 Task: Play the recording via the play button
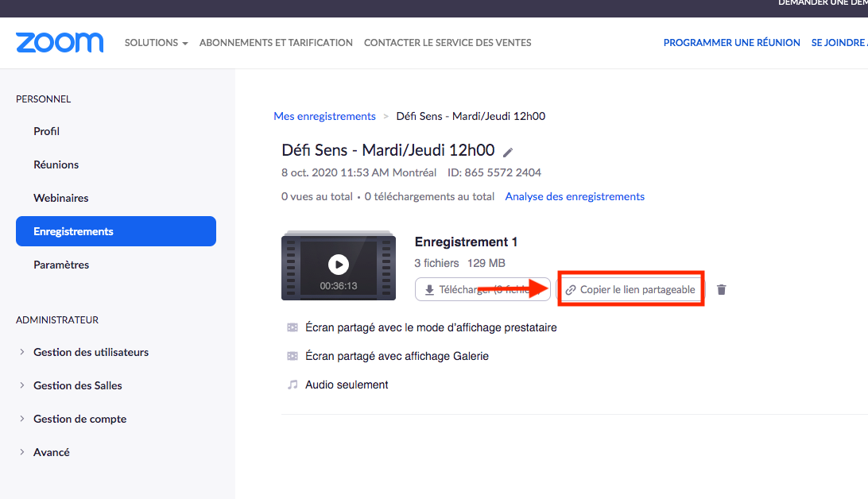click(339, 265)
